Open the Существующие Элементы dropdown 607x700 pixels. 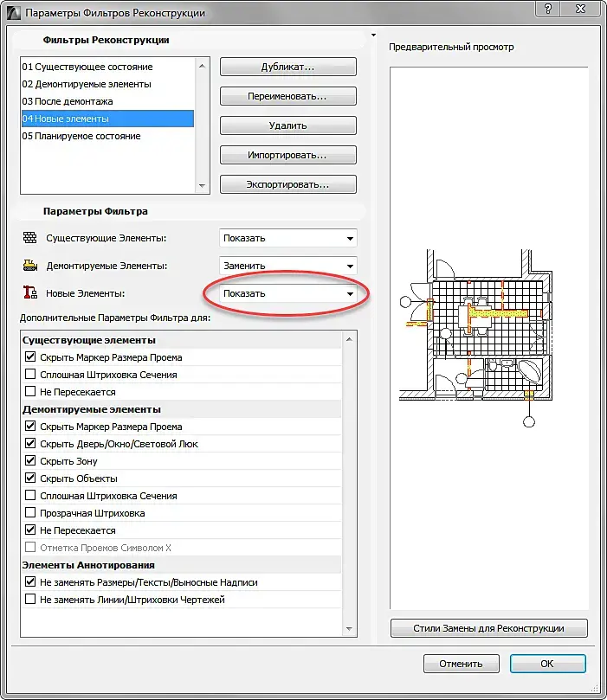288,238
